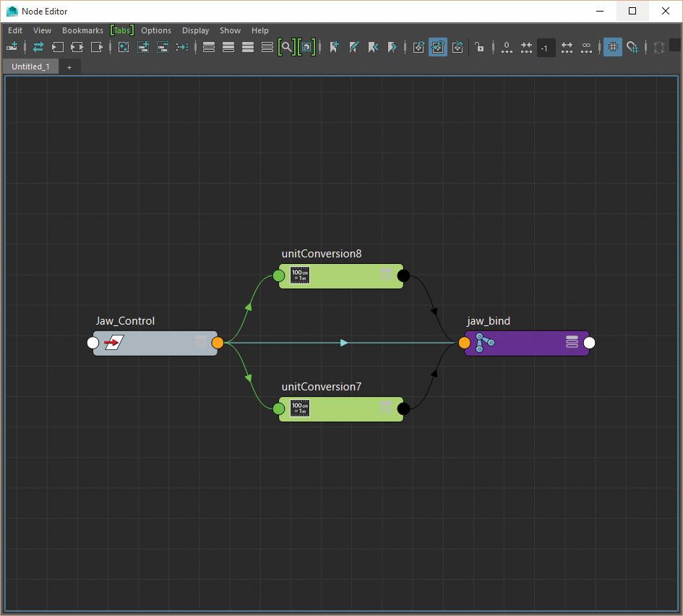
Task: Open the node search magnifier icon
Action: coord(287,47)
